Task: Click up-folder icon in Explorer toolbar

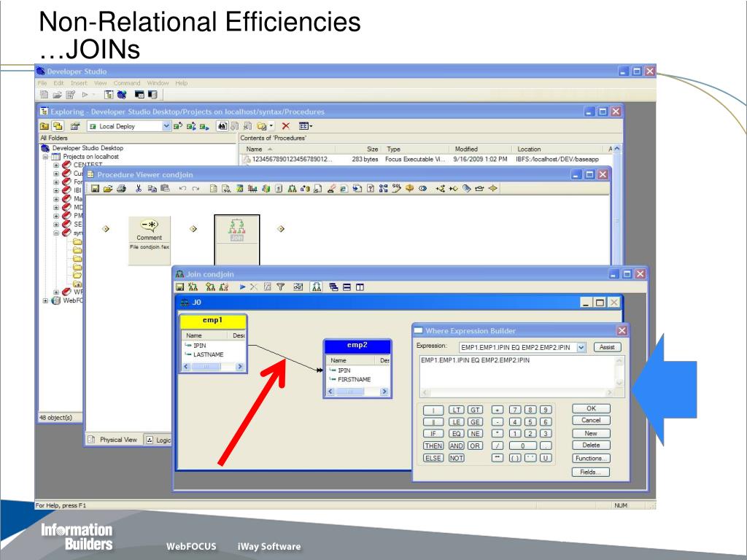Action: 44,126
